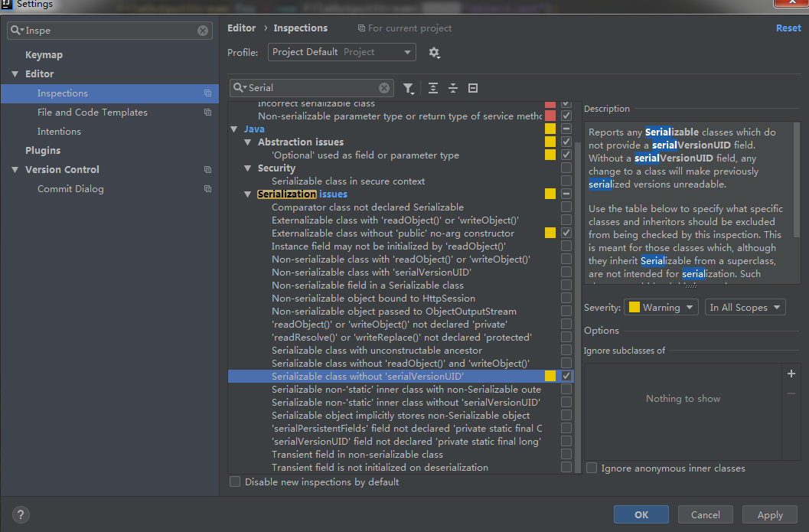Click project-level icon beside File and Code Templates
The height and width of the screenshot is (532, 809).
pos(207,113)
